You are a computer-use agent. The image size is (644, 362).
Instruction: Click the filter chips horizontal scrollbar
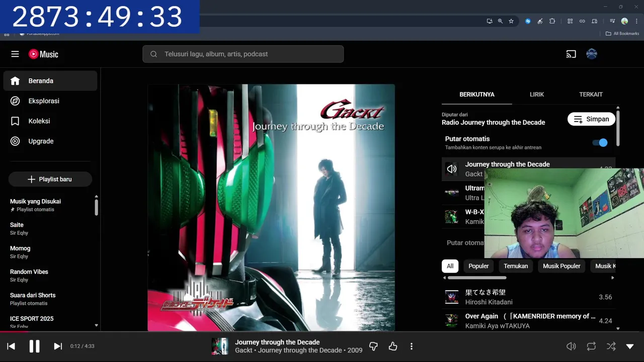(x=477, y=278)
